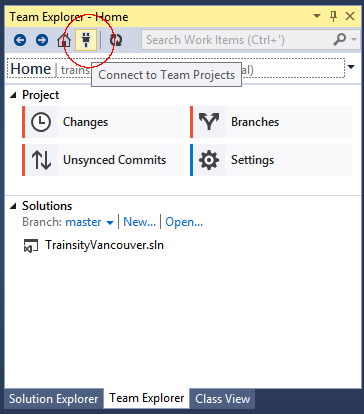Open the master branch dropdown
The height and width of the screenshot is (414, 364).
click(89, 222)
